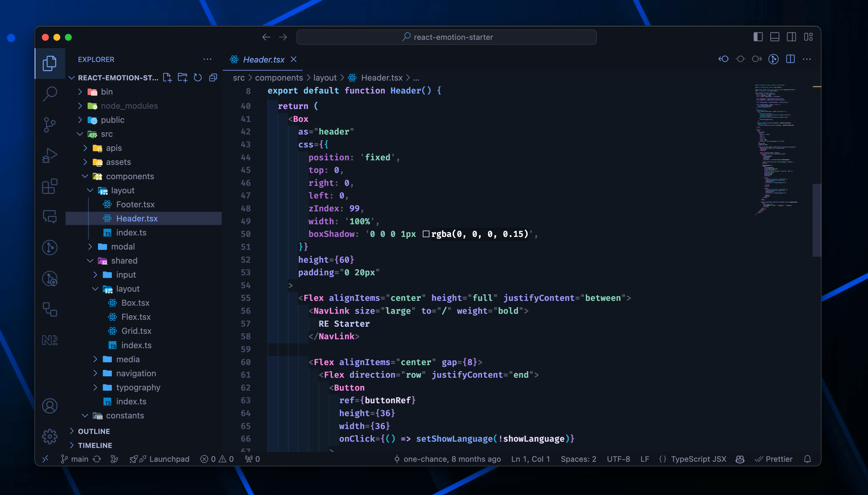Collapse all folders in Explorer
The width and height of the screenshot is (868, 495).
[213, 77]
